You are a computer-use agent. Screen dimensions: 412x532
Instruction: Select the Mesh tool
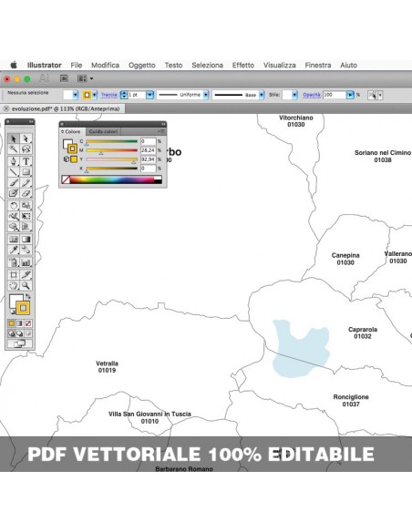(x=14, y=240)
